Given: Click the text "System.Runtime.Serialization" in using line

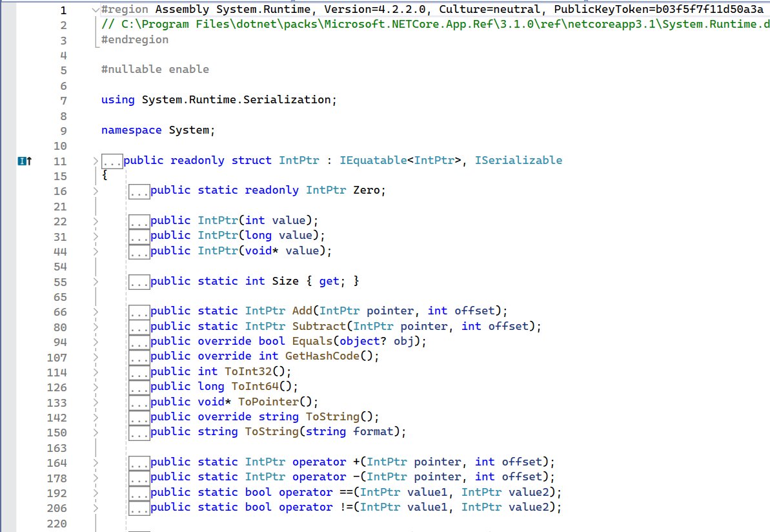Looking at the screenshot, I should 236,99.
